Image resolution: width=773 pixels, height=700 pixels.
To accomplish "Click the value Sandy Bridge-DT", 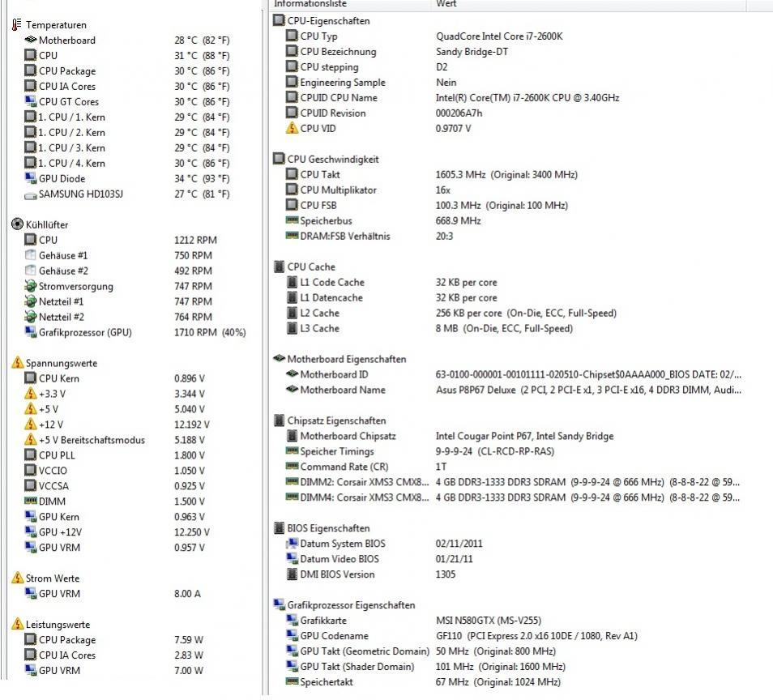I will (472, 51).
